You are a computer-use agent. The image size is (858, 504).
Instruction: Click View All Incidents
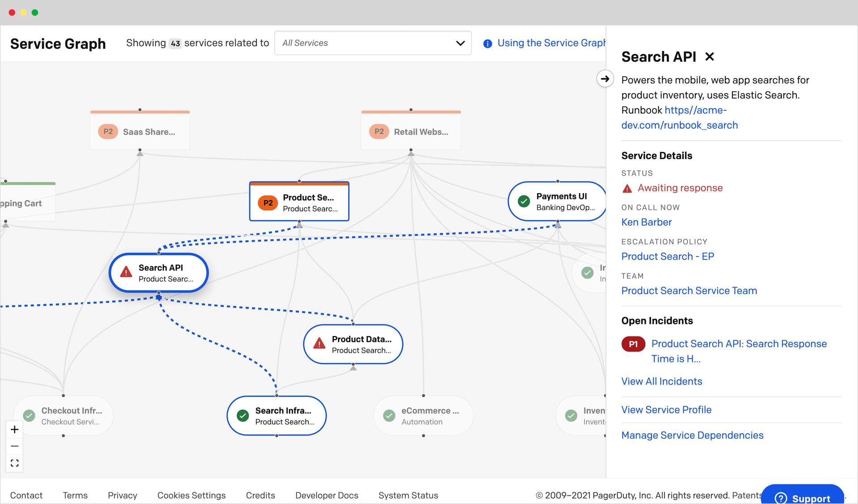coord(662,381)
